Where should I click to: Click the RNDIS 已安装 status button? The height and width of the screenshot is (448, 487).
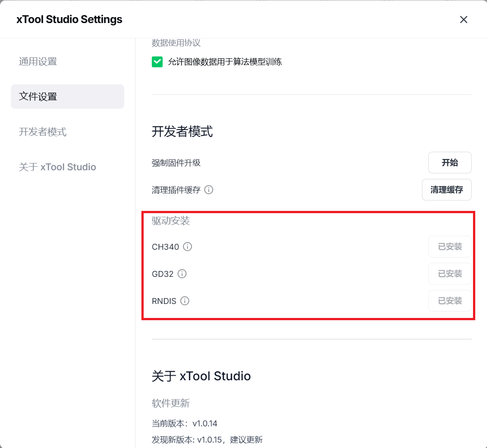pos(450,301)
